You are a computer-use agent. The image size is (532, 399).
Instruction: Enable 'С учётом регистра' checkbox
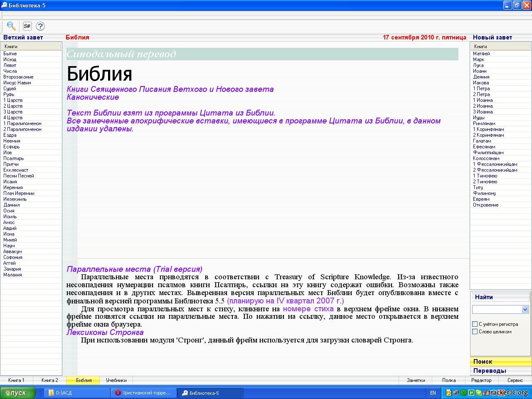pyautogui.click(x=475, y=324)
